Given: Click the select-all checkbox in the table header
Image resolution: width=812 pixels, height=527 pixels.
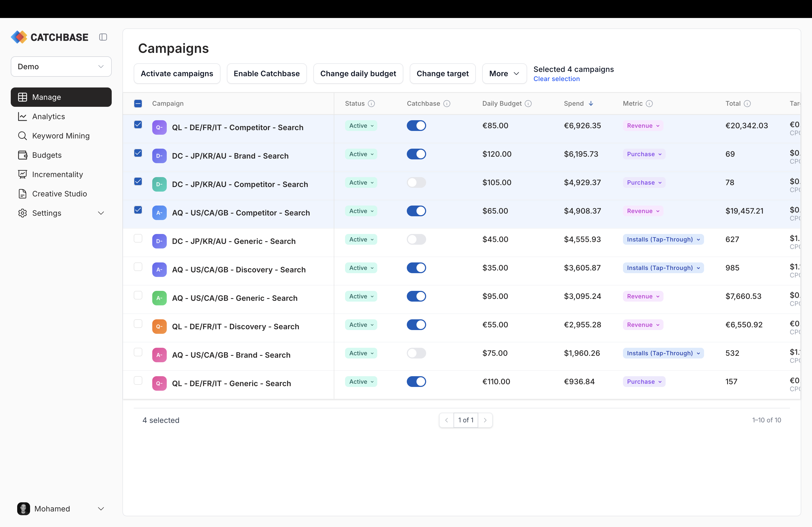Looking at the screenshot, I should point(138,103).
